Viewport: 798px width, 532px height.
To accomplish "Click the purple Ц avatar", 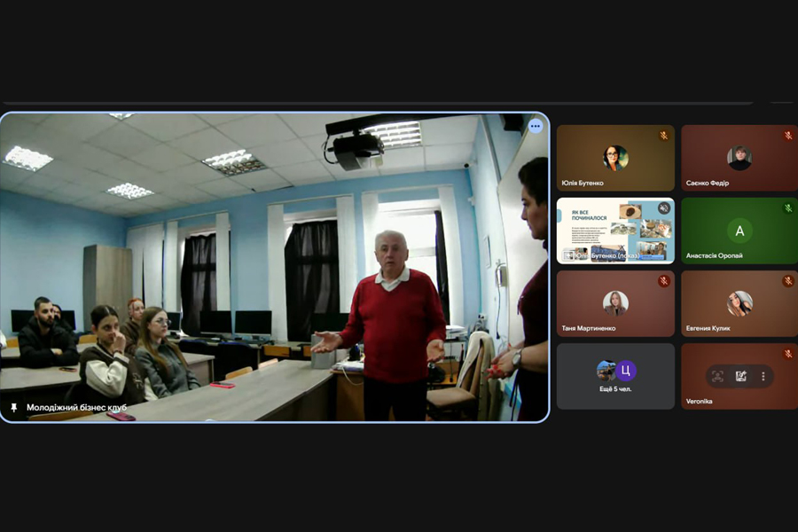I will coord(626,372).
